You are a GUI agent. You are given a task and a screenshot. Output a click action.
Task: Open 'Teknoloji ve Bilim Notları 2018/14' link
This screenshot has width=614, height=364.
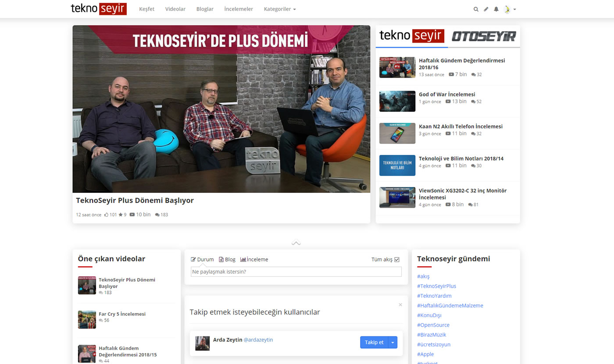461,159
